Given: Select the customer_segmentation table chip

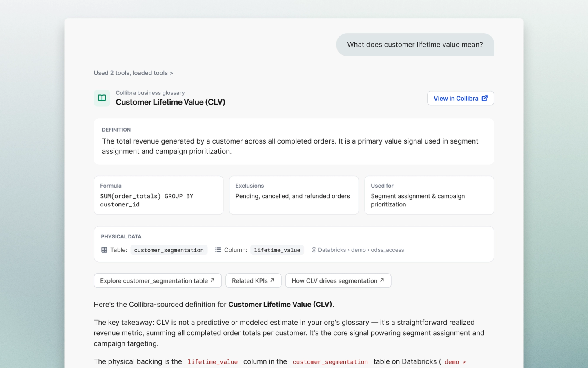Looking at the screenshot, I should pyautogui.click(x=169, y=250).
